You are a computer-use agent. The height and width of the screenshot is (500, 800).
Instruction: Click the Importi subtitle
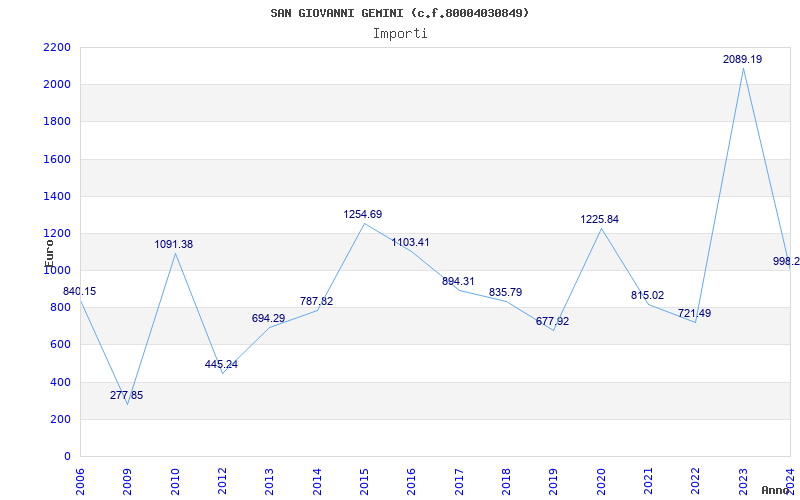(x=400, y=34)
